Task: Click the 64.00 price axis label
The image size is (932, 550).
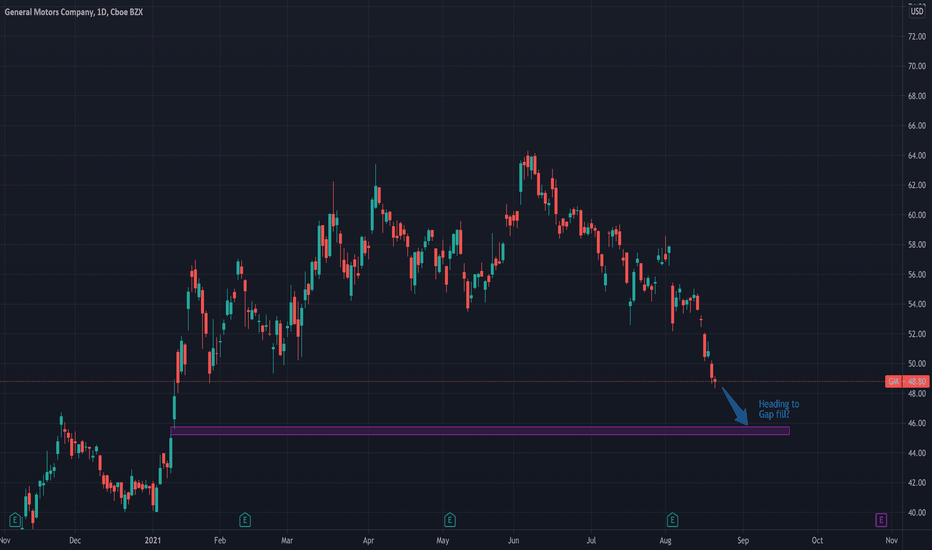Action: [x=917, y=155]
